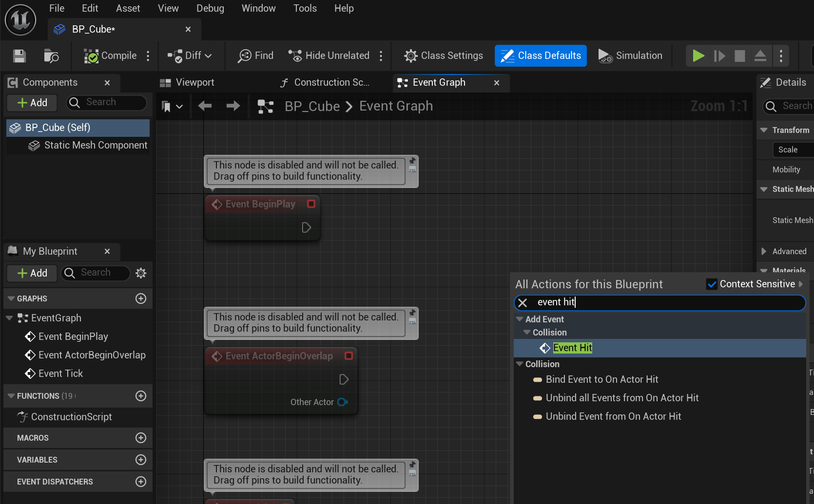Add new function with plus icon

pyautogui.click(x=141, y=396)
